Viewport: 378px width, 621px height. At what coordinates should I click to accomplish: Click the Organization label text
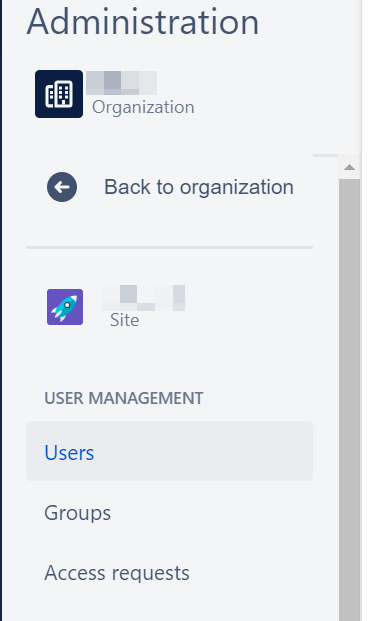[x=143, y=107]
